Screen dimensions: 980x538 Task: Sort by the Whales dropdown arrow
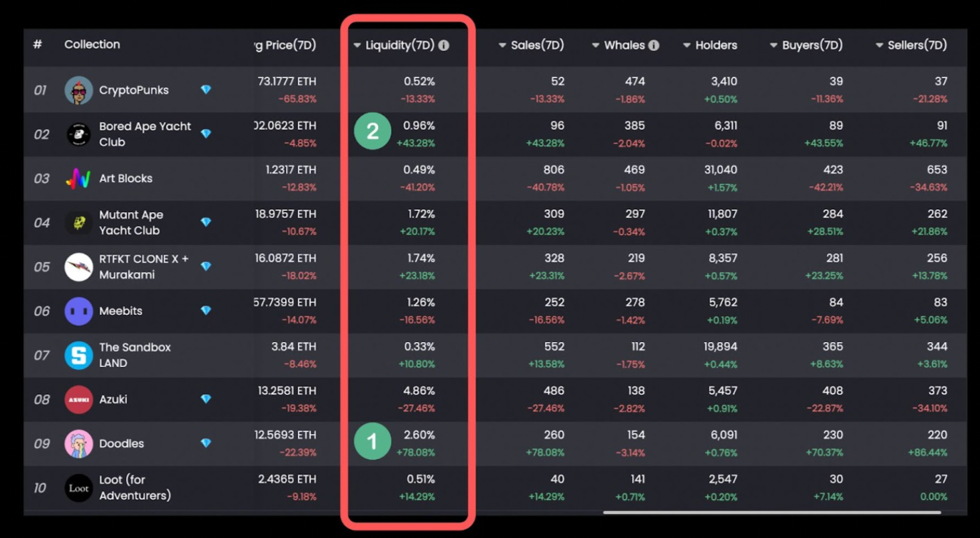[x=595, y=46]
